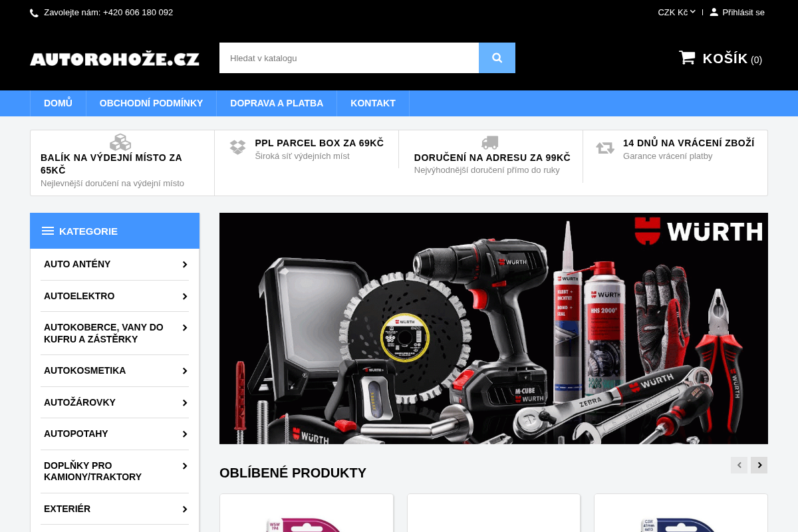Screen dimensions: 798x532
Task: Click the Oblíbené produkty heading
Action: click(293, 473)
